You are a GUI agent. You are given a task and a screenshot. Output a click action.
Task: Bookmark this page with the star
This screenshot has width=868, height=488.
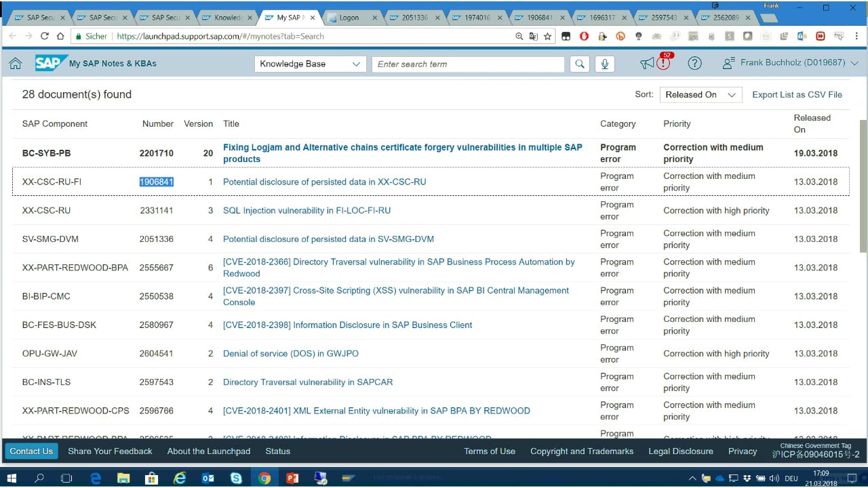tap(548, 37)
